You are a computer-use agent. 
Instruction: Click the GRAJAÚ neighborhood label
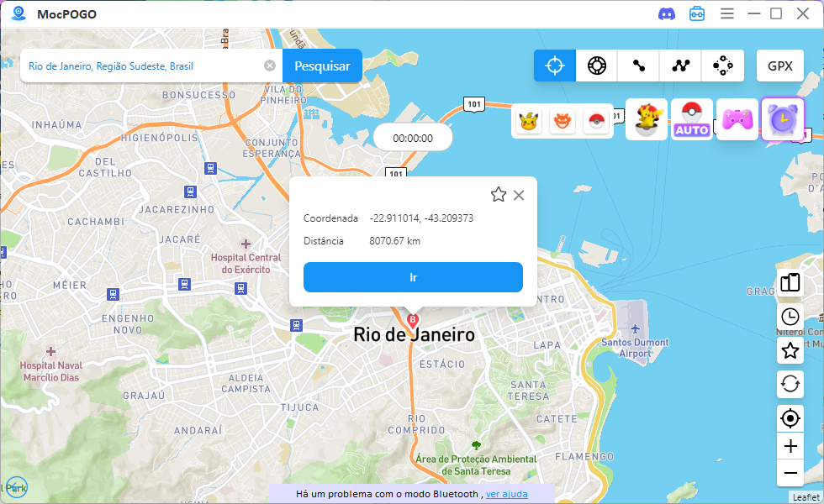point(144,396)
